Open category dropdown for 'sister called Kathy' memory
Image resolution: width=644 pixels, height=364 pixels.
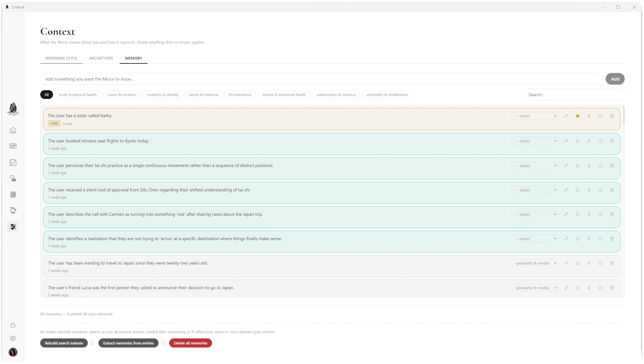point(535,116)
